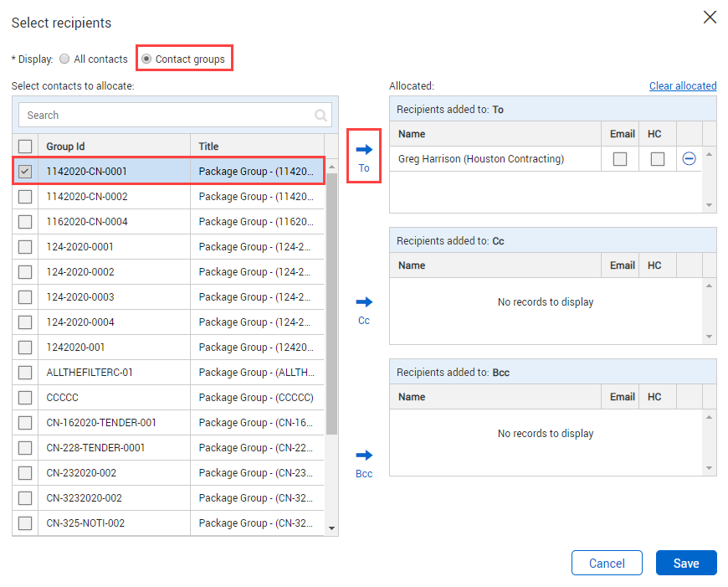Viewport: 728px width, 587px height.
Task: Click the Cancel button
Action: tap(607, 563)
